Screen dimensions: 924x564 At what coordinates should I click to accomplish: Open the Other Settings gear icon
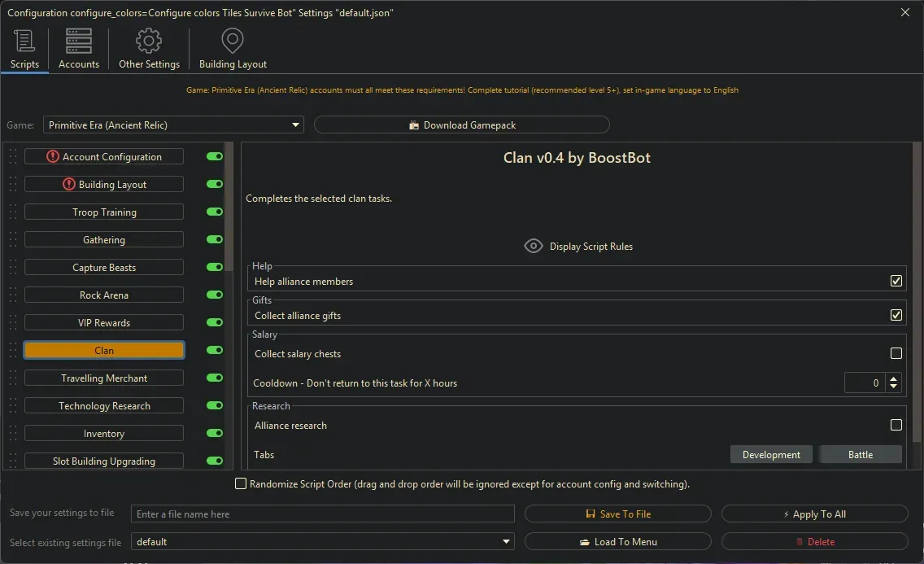tap(149, 39)
